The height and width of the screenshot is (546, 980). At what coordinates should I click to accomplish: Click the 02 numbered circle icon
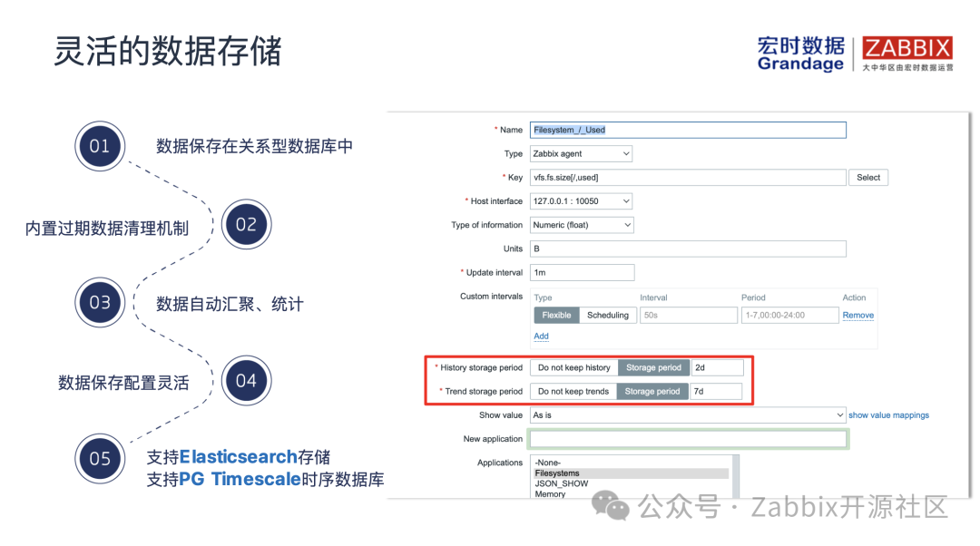[246, 224]
